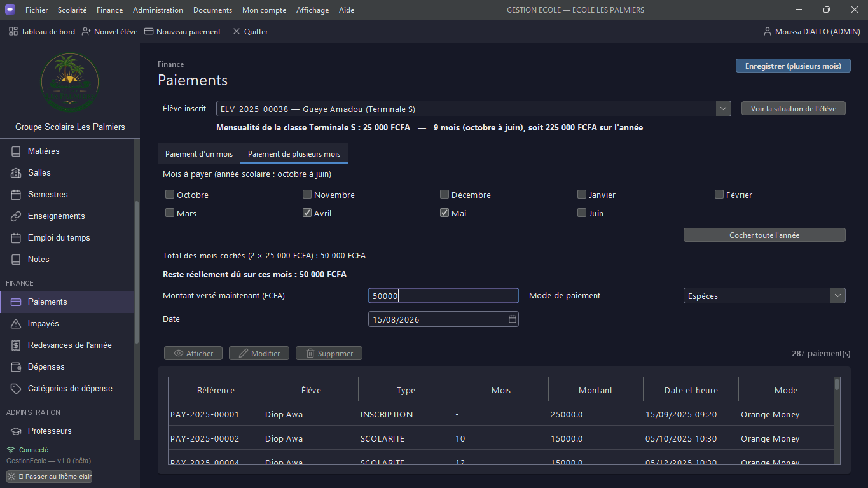
Task: Uncheck the Mai month checkbox
Action: [x=444, y=213]
